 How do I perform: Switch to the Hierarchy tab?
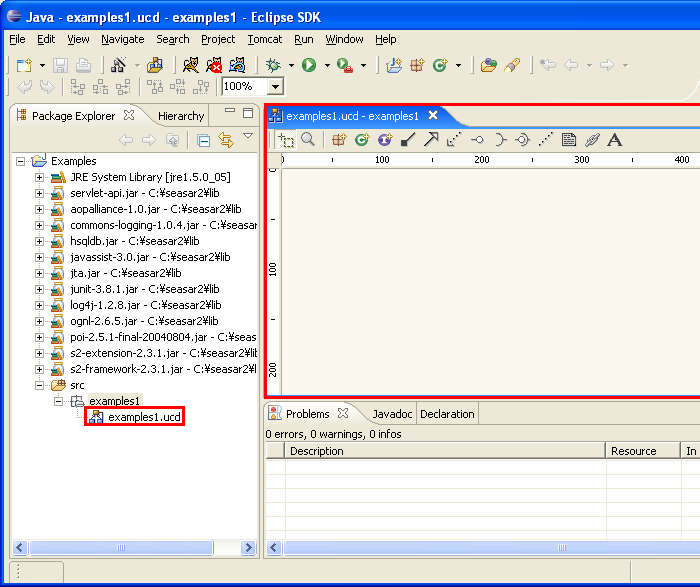coord(181,115)
